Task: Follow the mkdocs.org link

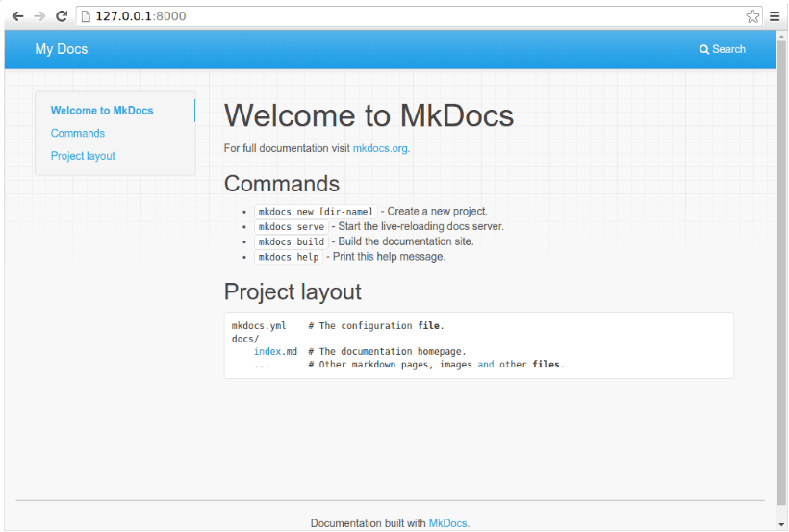Action: point(380,149)
